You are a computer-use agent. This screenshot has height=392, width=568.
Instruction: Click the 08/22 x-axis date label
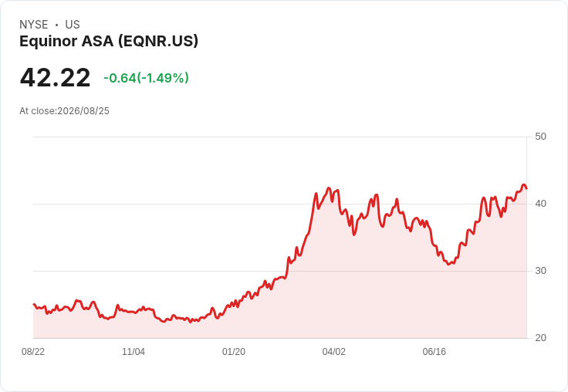[x=33, y=351]
